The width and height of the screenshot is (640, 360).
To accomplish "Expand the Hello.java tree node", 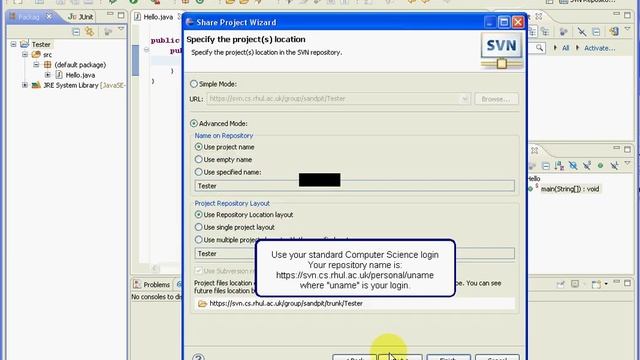I will click(x=48, y=75).
